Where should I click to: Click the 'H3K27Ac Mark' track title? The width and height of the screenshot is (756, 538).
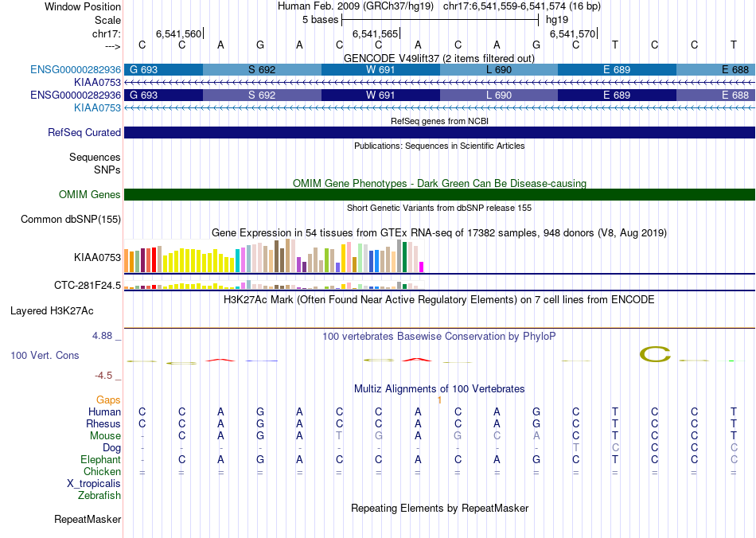(x=439, y=299)
